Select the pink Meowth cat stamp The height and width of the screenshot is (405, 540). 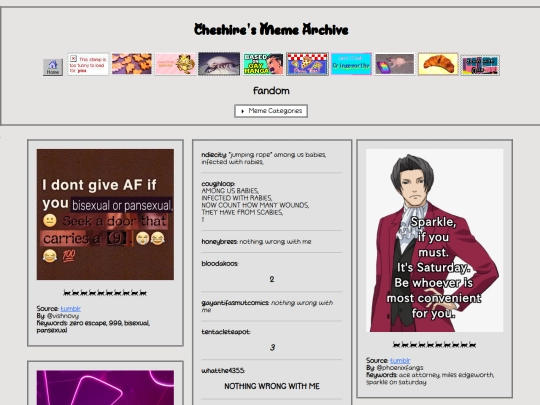click(x=175, y=64)
